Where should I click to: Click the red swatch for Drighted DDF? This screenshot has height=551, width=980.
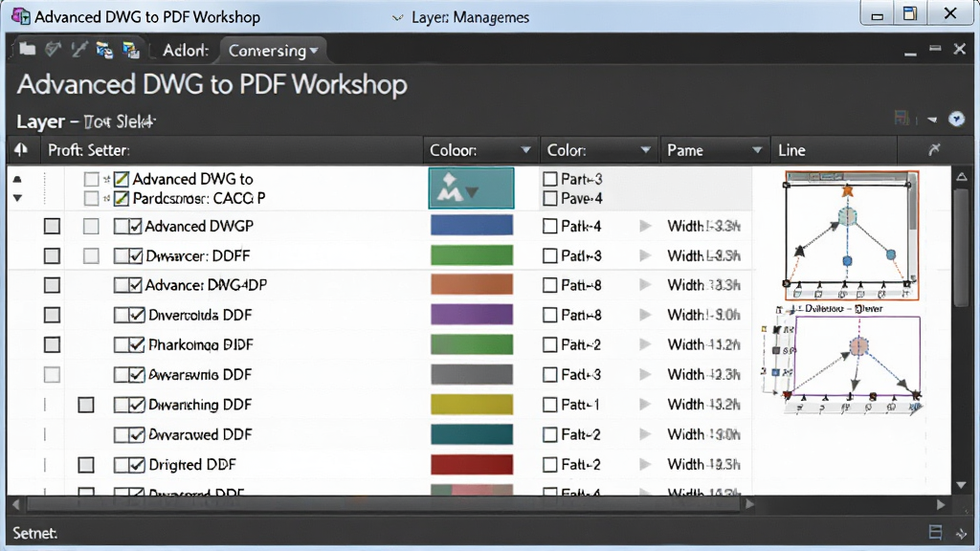point(472,464)
